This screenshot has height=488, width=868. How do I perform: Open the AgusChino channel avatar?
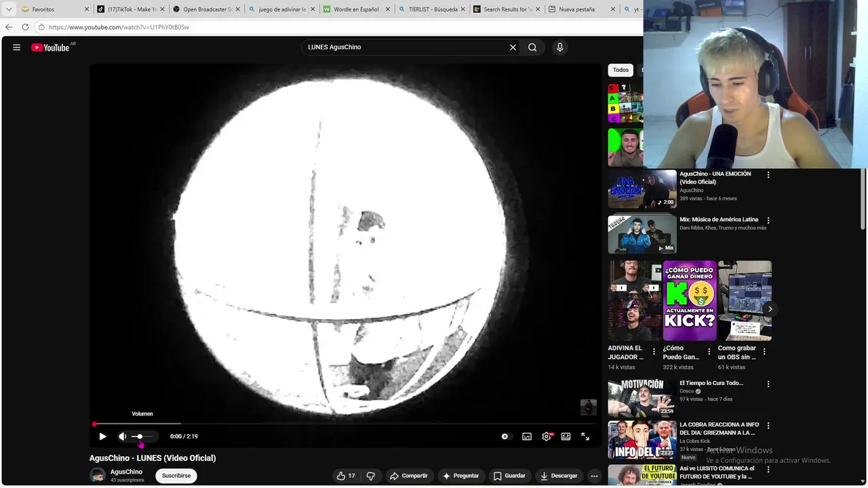(98, 475)
